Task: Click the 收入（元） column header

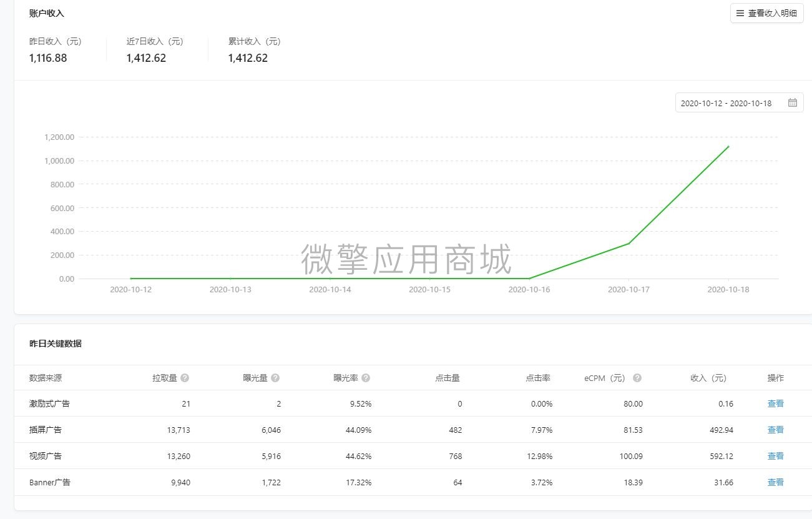Action: point(708,378)
